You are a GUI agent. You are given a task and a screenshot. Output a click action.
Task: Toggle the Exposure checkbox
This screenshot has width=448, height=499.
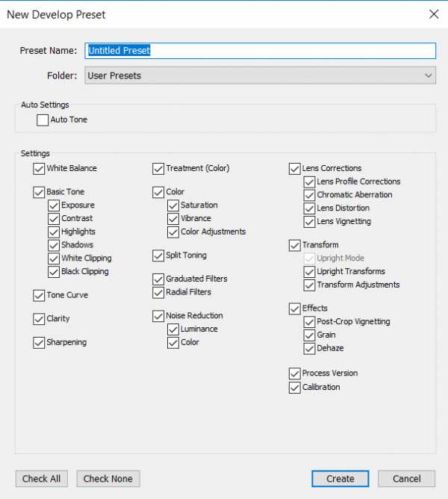(54, 205)
